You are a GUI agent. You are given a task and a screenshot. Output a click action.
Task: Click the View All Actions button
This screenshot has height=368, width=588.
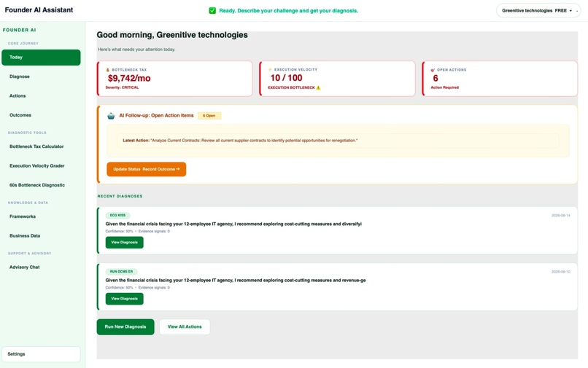pyautogui.click(x=185, y=326)
